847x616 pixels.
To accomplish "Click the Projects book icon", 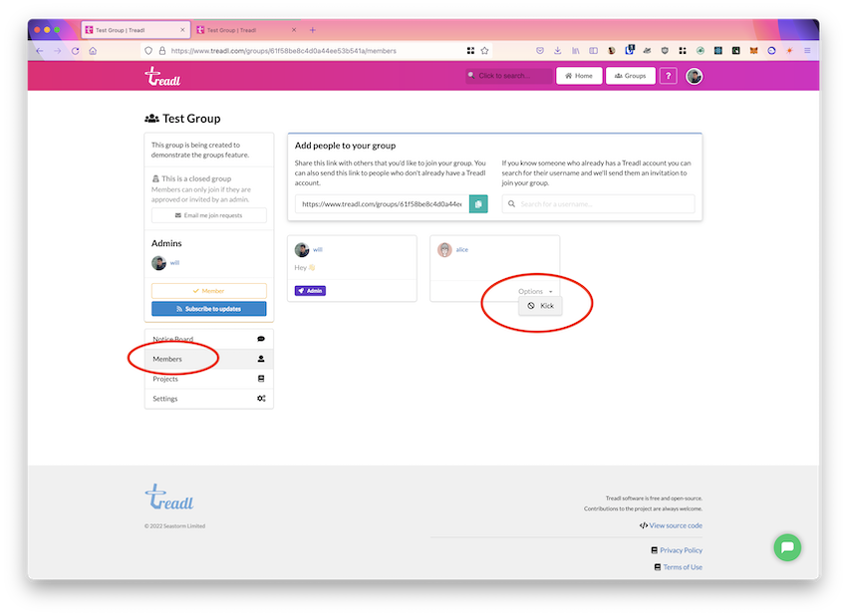I will point(261,379).
